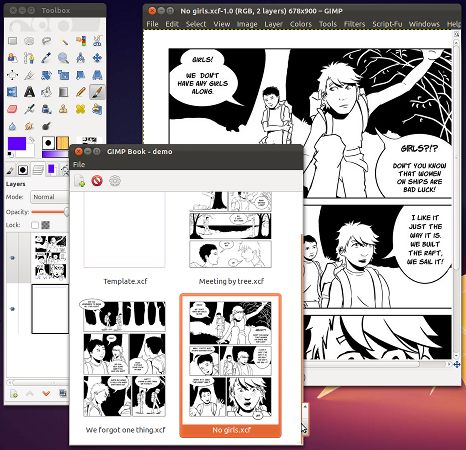Open the Edit menu
The width and height of the screenshot is (466, 450).
coord(172,24)
